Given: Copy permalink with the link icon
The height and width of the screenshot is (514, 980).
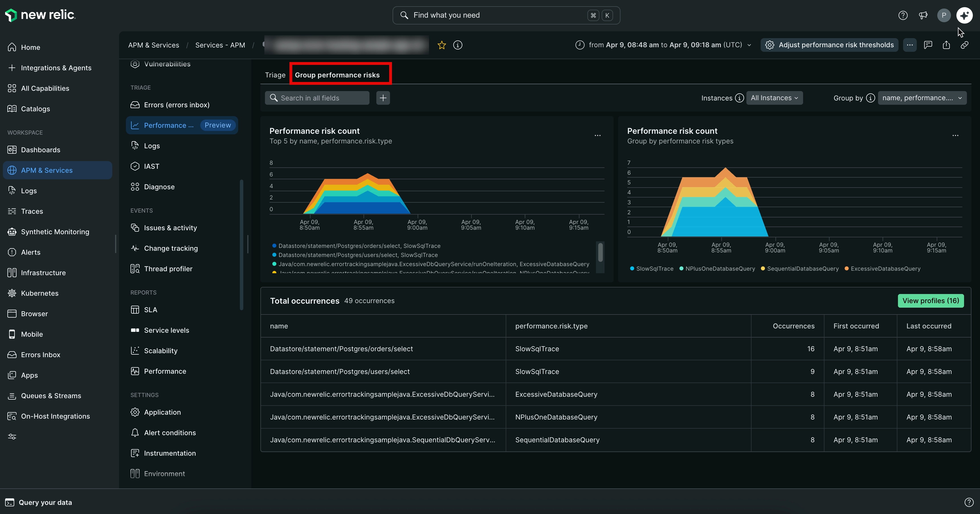Looking at the screenshot, I should pos(964,45).
